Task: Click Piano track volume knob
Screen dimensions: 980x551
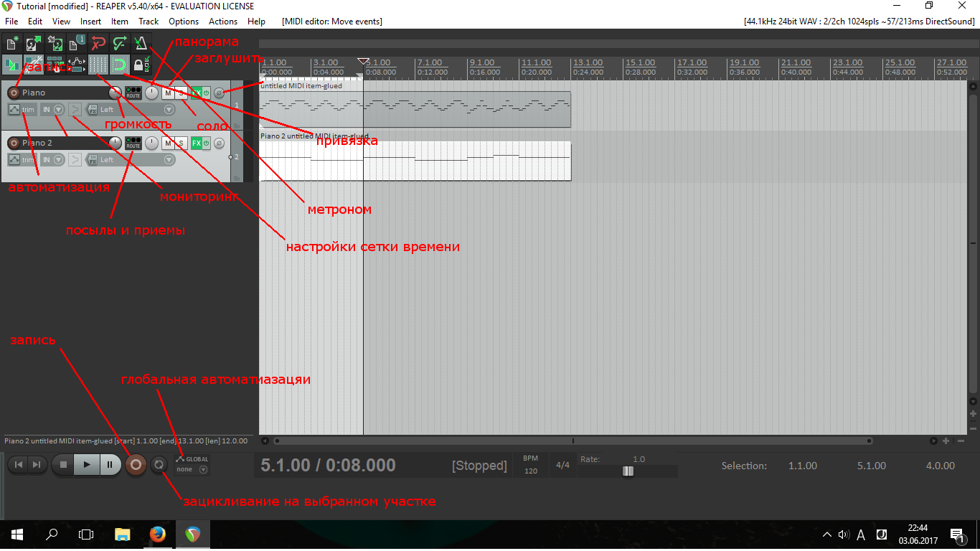Action: (115, 93)
